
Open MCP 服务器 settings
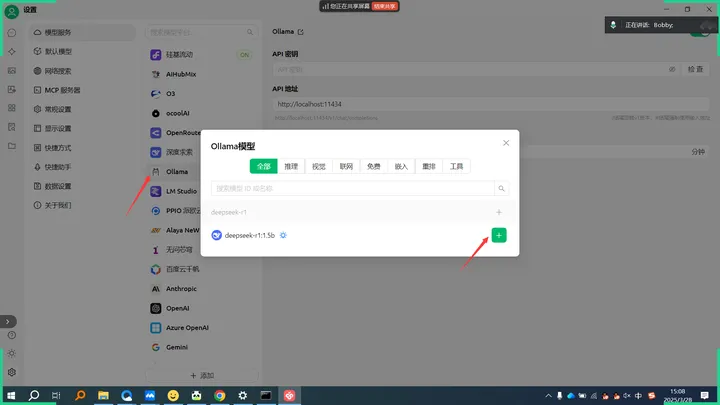[x=83, y=90]
